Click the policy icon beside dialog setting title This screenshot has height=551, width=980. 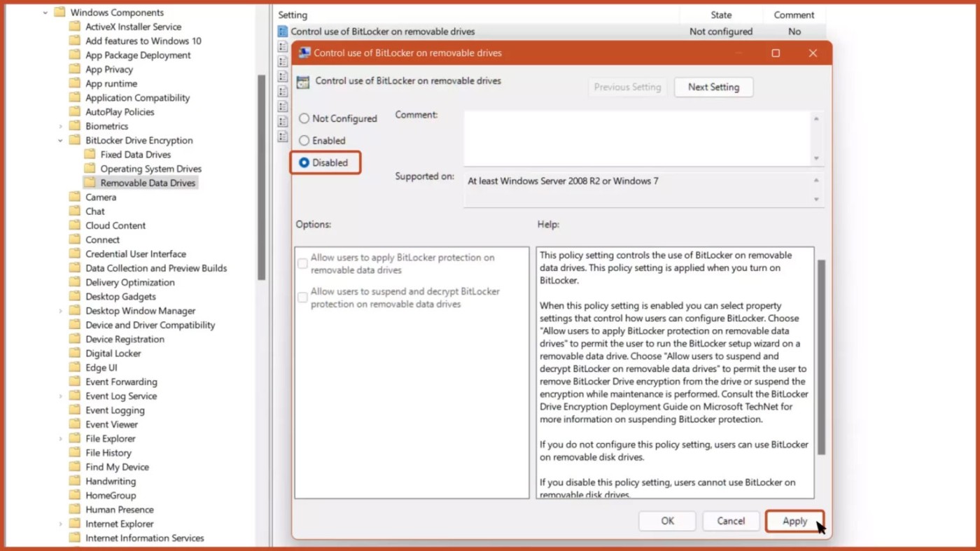tap(302, 82)
